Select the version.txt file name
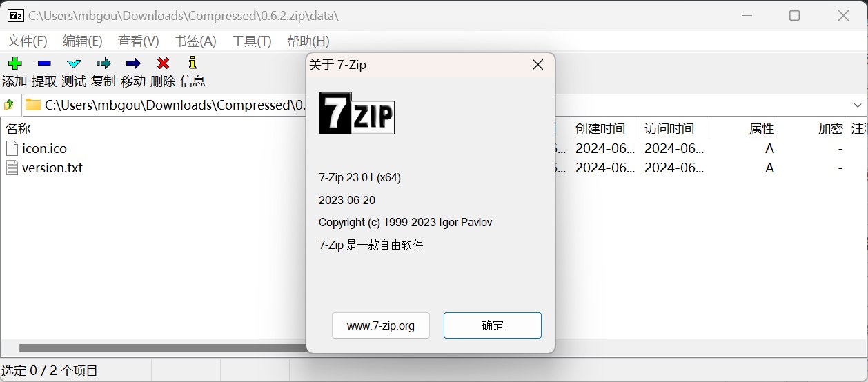868x382 pixels. coord(52,168)
